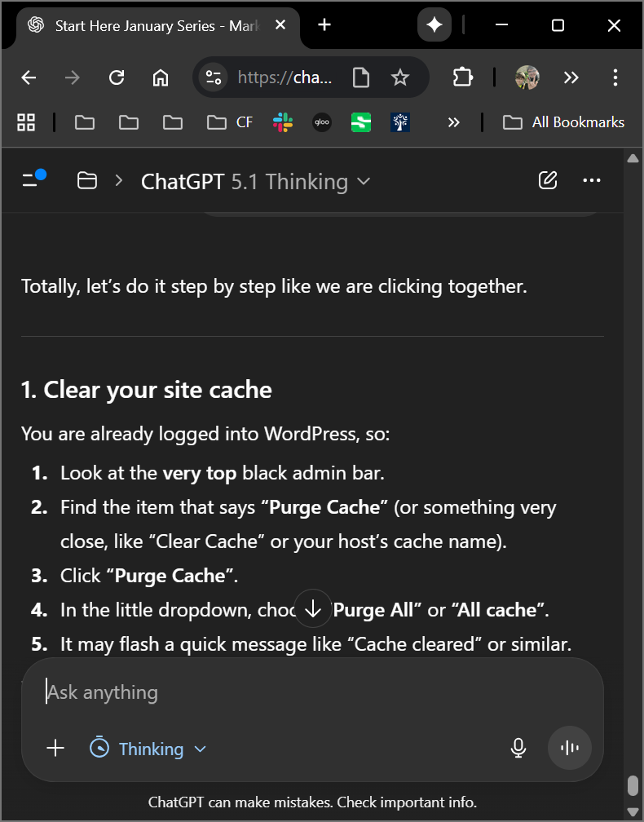Expand the ChatGPT 5.1 Thinking model selector

256,181
